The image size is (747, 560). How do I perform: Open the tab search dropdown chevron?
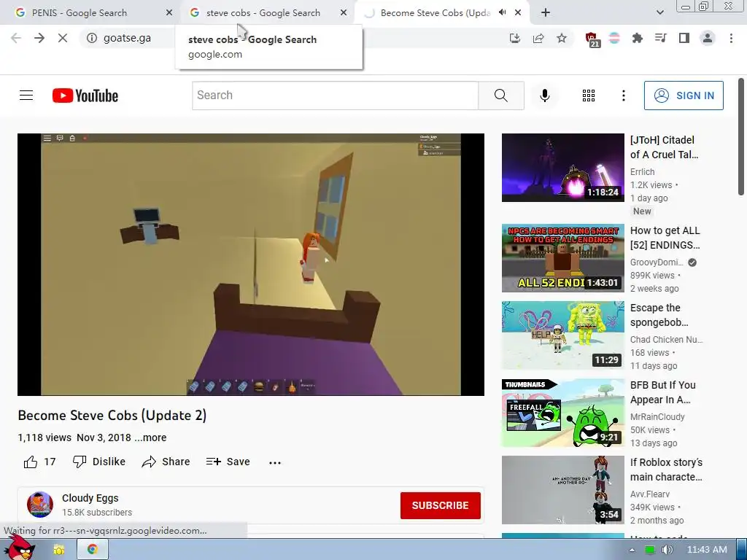[659, 13]
